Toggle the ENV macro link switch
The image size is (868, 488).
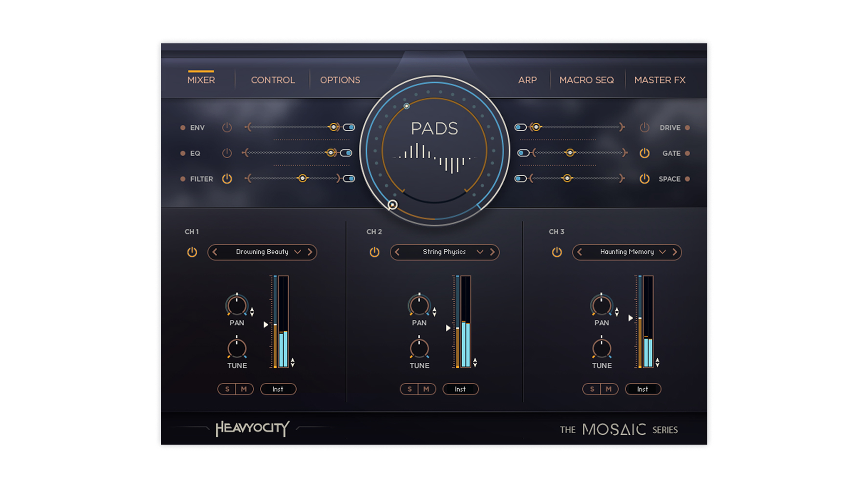pyautogui.click(x=349, y=127)
